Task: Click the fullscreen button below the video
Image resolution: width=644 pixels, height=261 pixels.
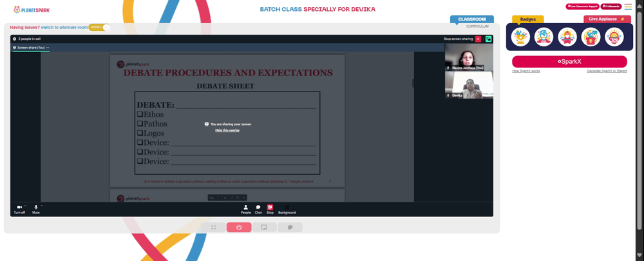Action: [x=214, y=227]
